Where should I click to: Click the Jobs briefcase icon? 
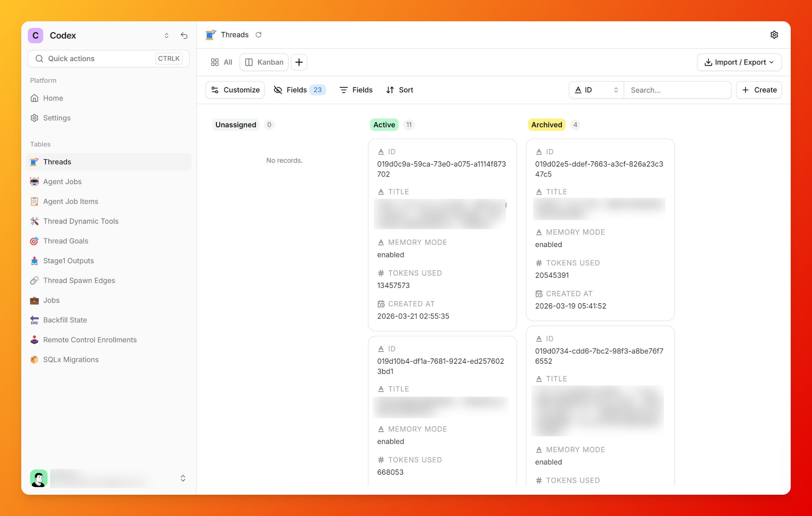[35, 300]
